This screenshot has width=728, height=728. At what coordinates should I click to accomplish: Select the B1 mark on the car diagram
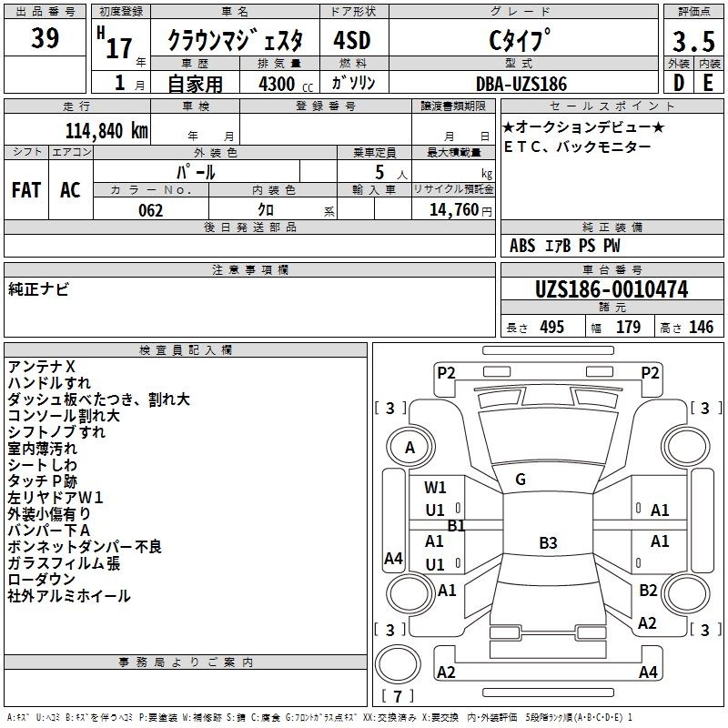coord(456,525)
